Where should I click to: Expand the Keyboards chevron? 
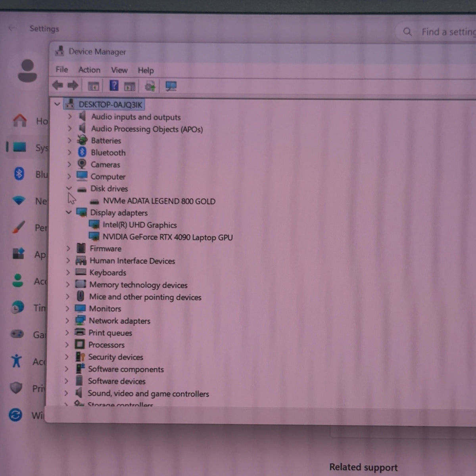[67, 273]
